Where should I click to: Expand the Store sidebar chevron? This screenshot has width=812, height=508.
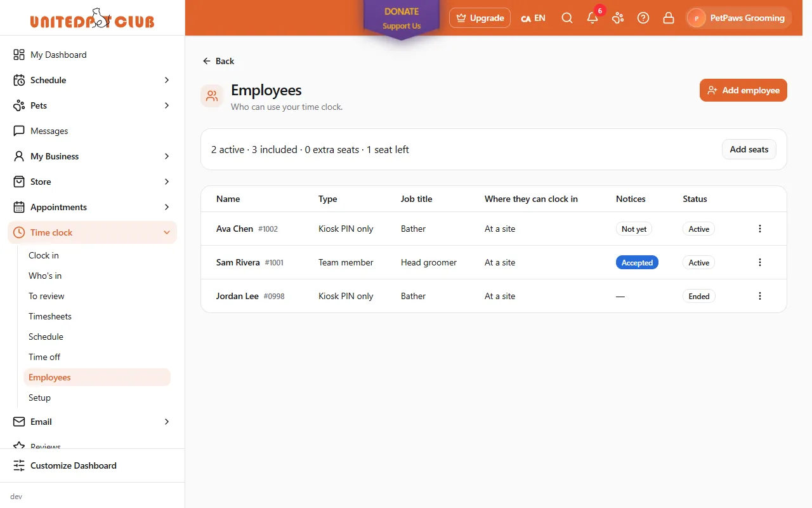[x=167, y=182]
